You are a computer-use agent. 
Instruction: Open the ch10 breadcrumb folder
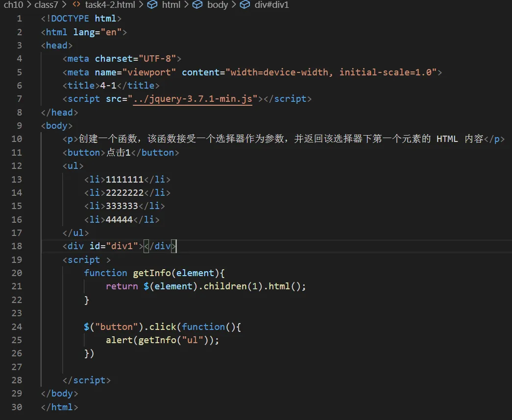(13, 5)
